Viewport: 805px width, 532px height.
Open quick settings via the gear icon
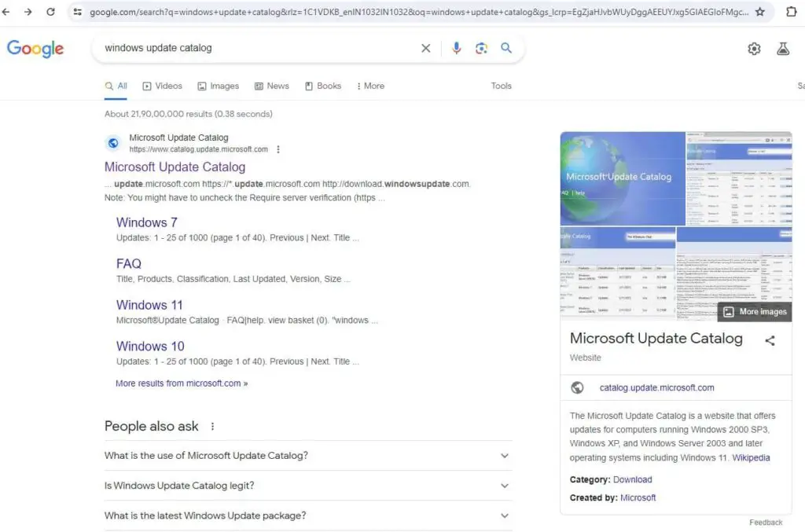pos(754,48)
